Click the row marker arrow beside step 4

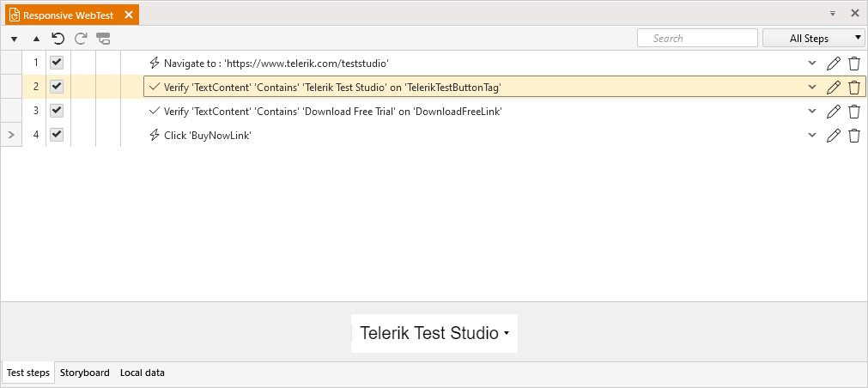point(12,135)
